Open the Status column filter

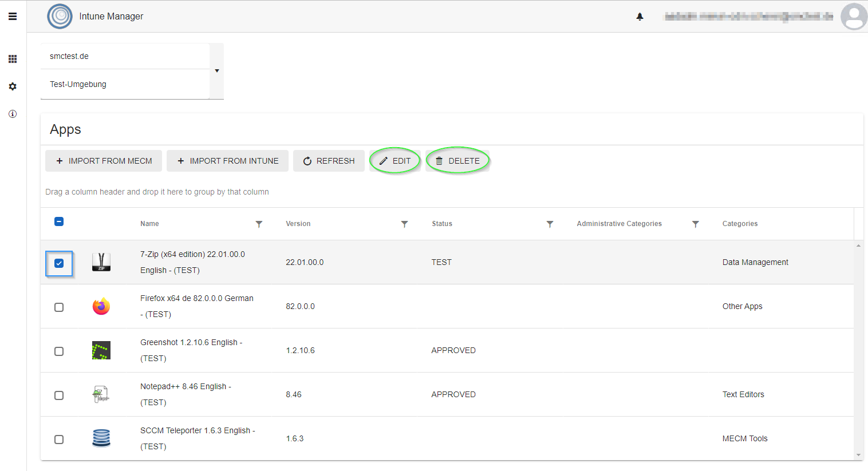(x=550, y=224)
